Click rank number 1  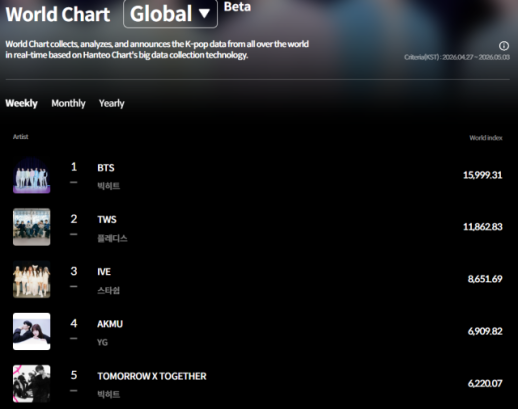(74, 167)
